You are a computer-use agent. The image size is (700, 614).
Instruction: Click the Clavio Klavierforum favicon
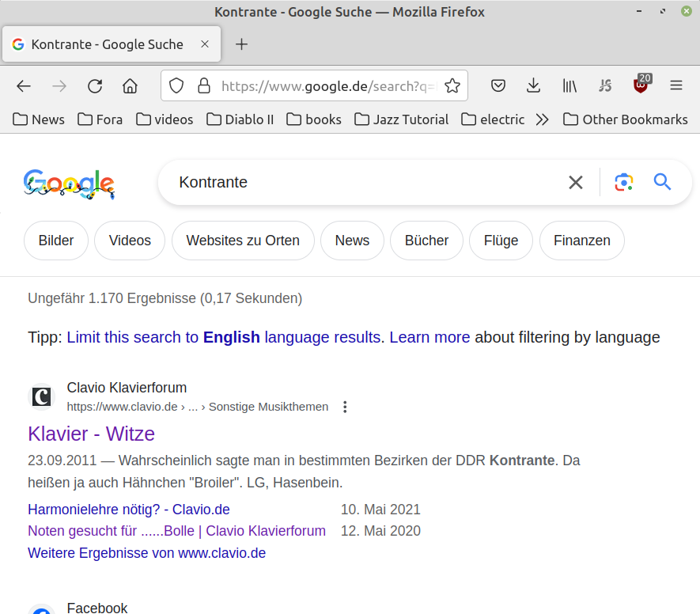point(41,396)
